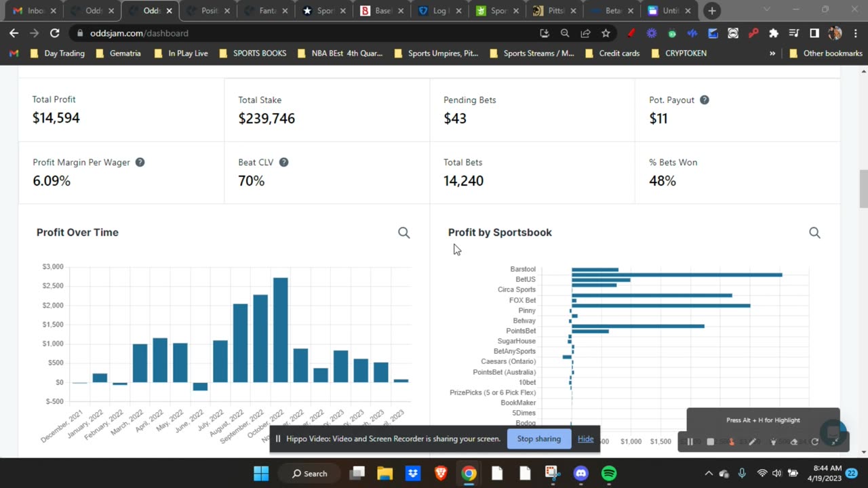Screen dimensions: 868x488
Task: Go back in browser history
Action: 14,33
